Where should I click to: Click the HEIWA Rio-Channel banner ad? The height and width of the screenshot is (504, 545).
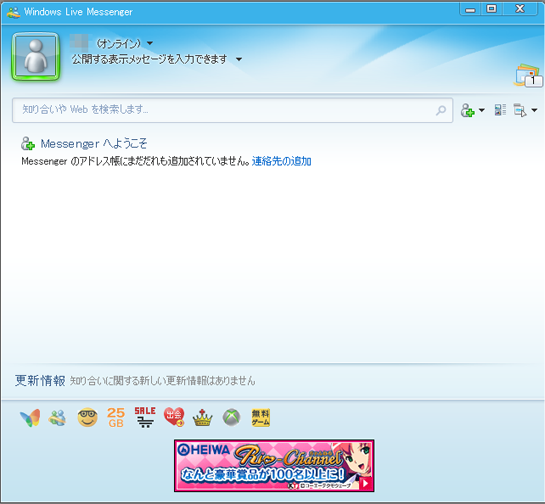(274, 465)
